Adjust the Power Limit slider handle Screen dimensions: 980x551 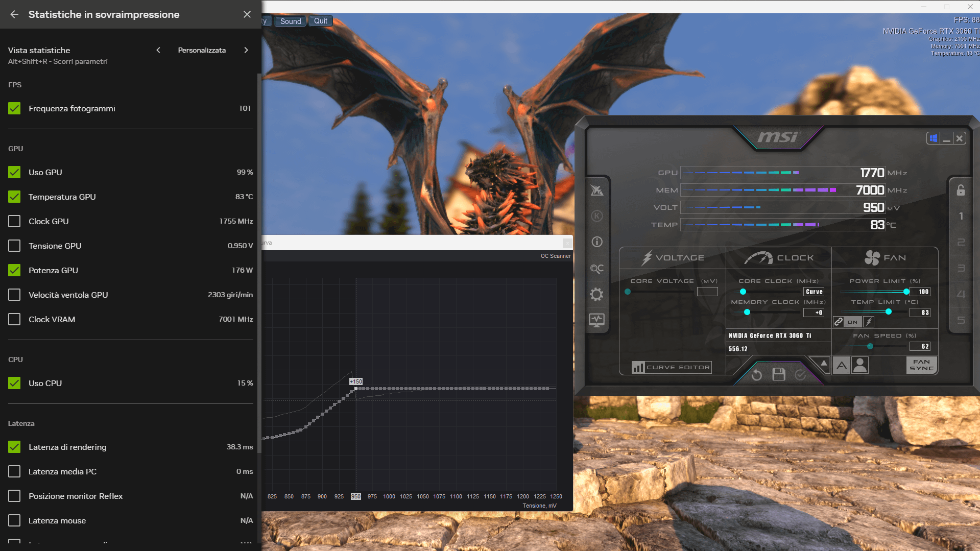(x=906, y=292)
